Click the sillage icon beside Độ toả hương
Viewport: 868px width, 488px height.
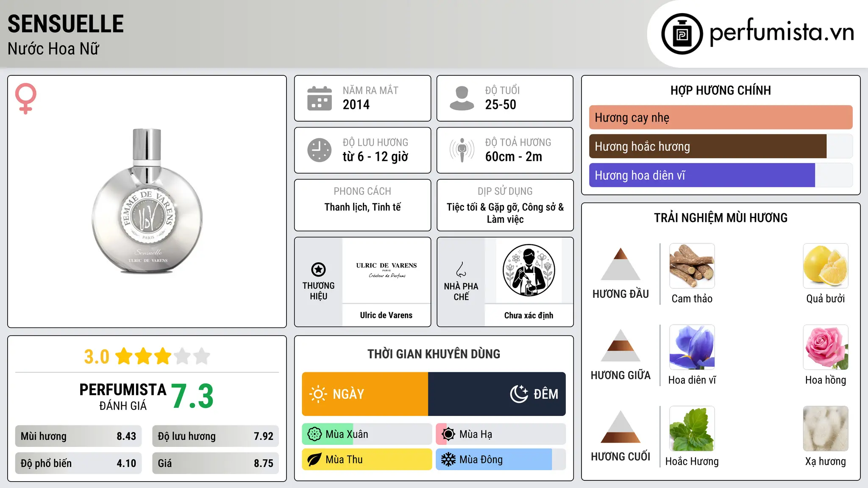tap(462, 150)
